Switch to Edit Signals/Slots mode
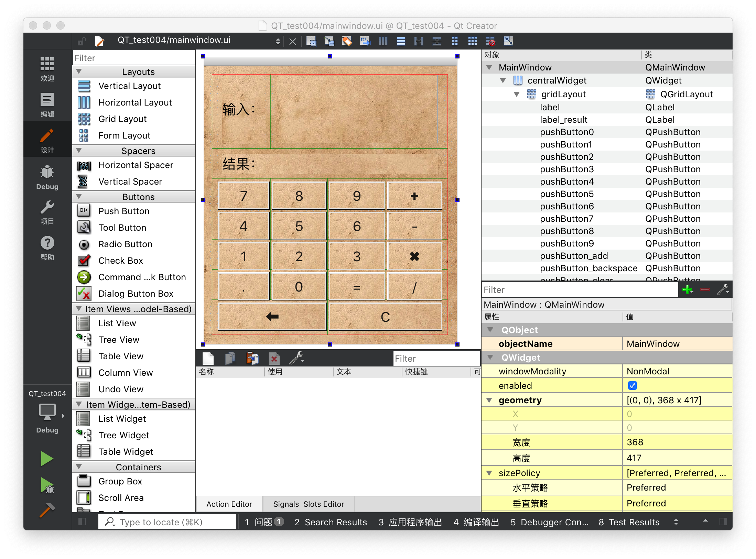Image resolution: width=756 pixels, height=559 pixels. click(329, 41)
